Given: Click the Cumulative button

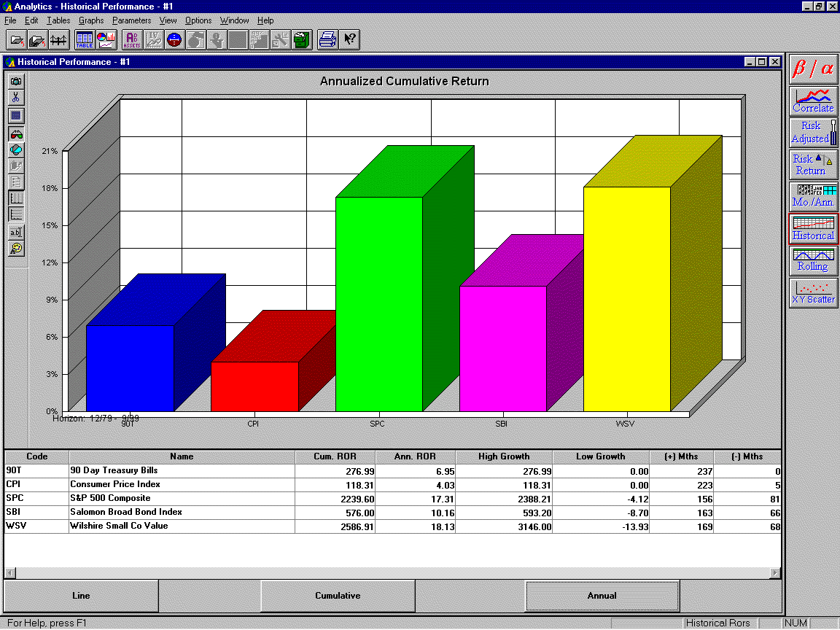Looking at the screenshot, I should point(338,596).
